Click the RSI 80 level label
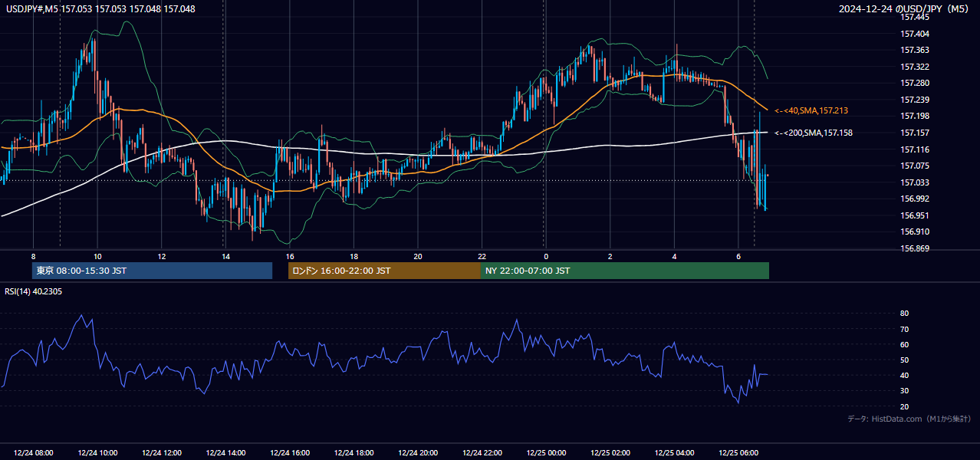This screenshot has width=980, height=460. click(905, 314)
